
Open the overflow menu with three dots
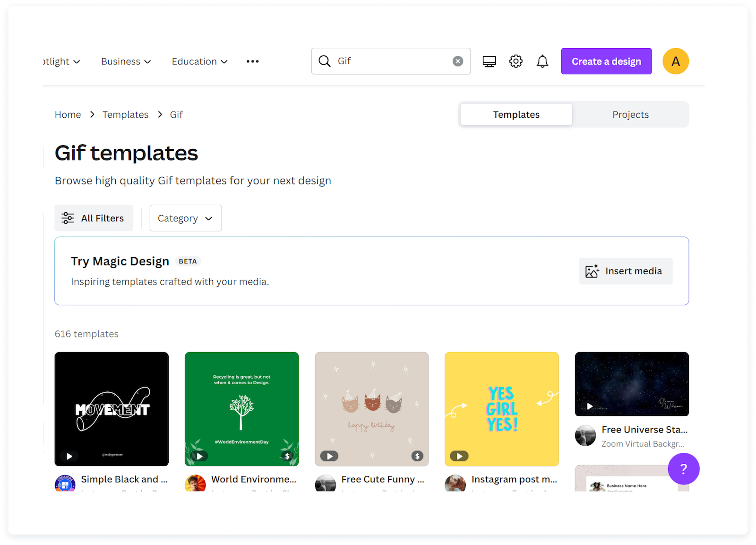(x=253, y=61)
